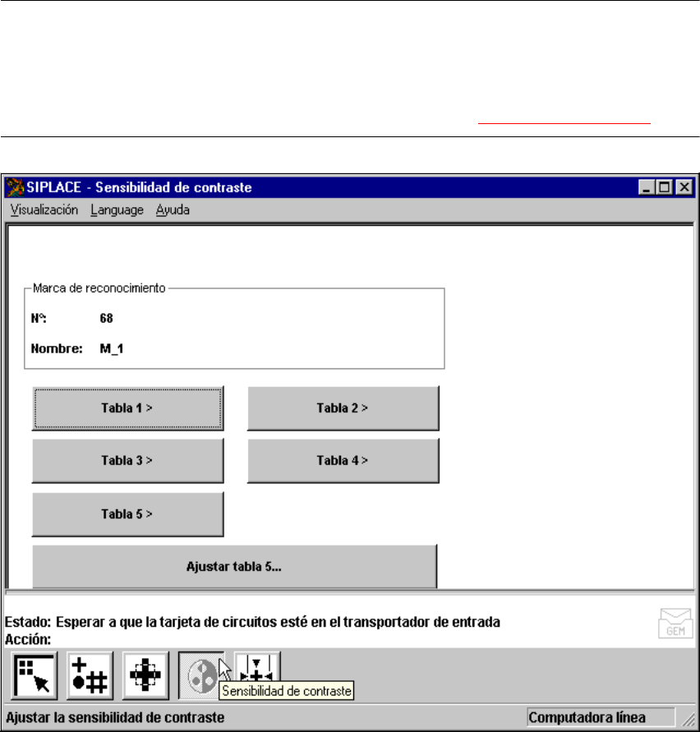
Task: Click the mark name value M_1
Action: tap(112, 348)
